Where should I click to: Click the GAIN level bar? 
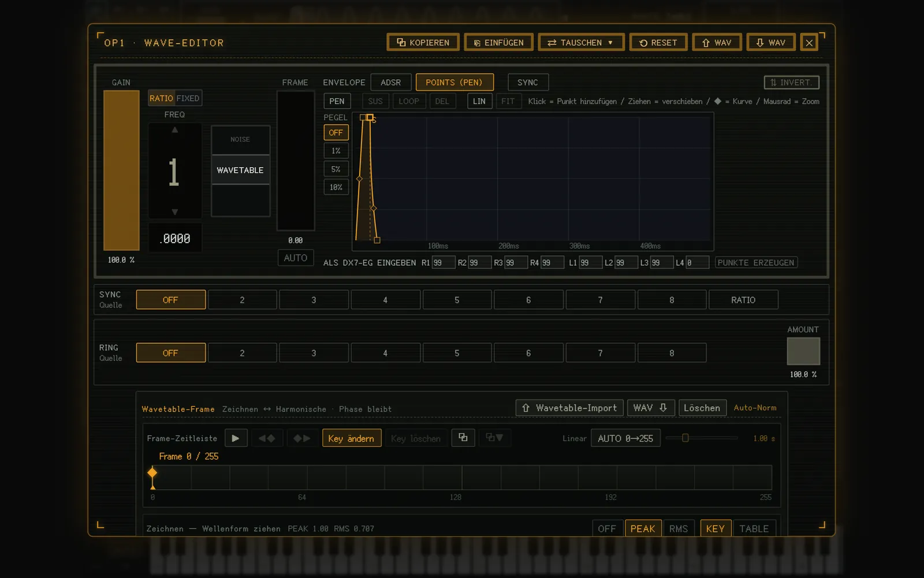point(121,170)
